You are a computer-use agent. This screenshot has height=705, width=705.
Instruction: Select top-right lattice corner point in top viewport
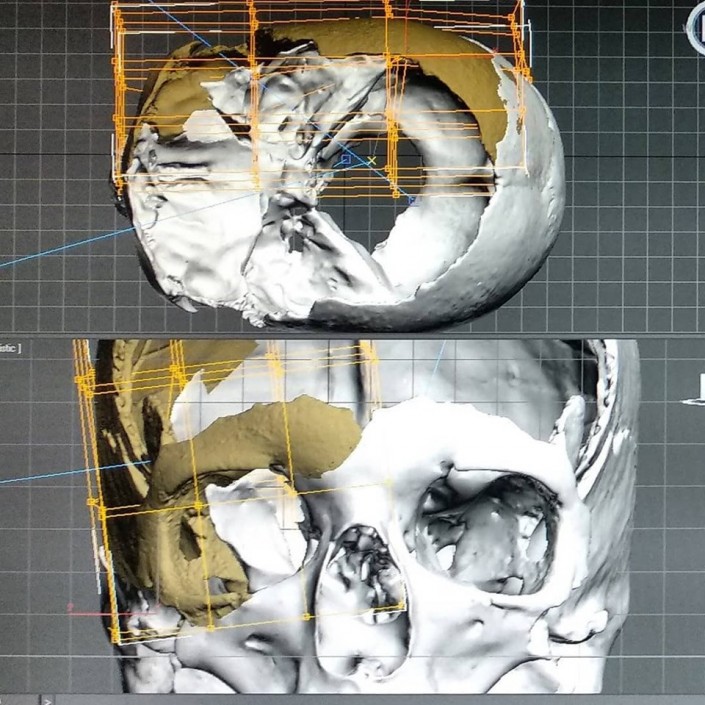tap(516, 17)
